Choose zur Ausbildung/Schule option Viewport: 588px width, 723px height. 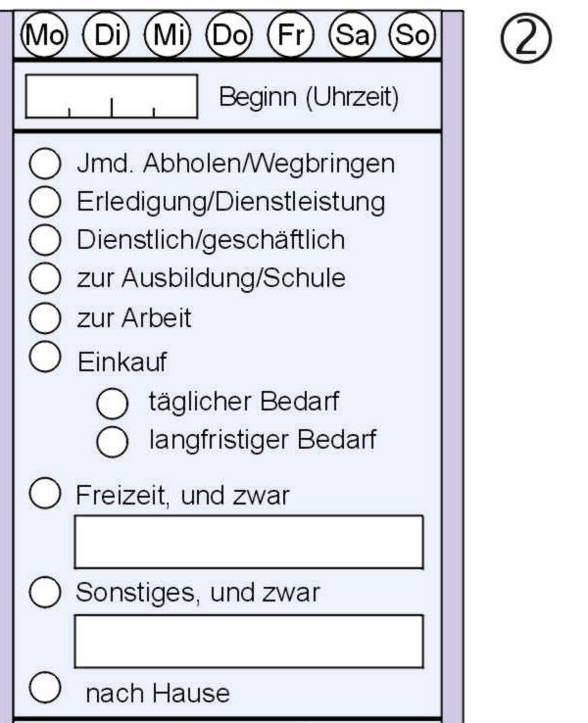tap(45, 278)
